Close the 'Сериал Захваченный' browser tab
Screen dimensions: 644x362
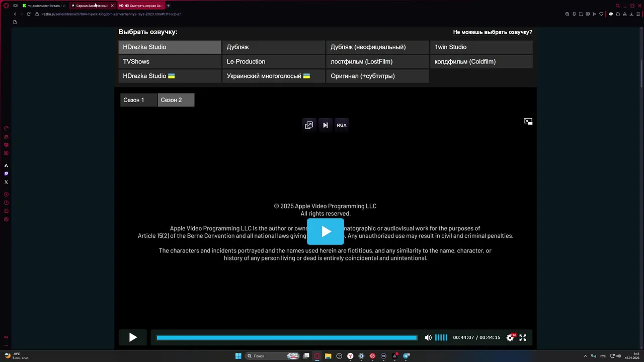coord(112,6)
